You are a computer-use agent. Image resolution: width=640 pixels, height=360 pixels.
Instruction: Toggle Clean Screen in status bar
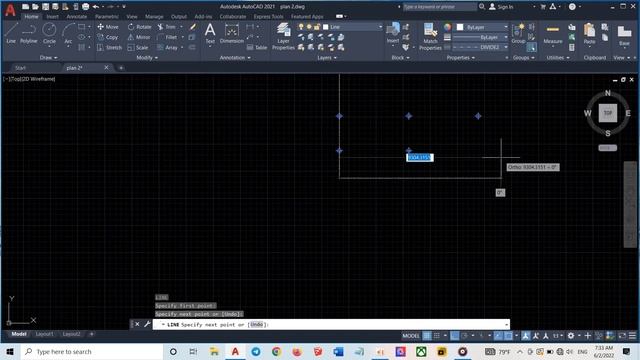(622, 336)
